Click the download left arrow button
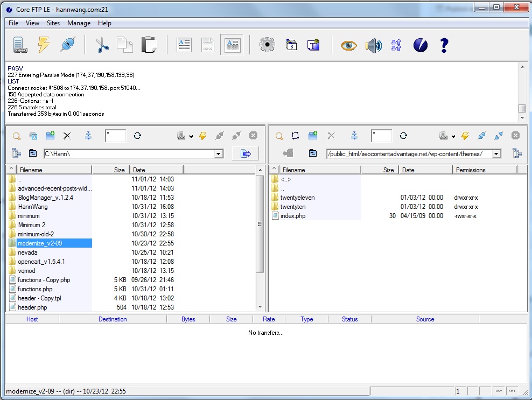Image resolution: width=532 pixels, height=400 pixels. point(288,153)
